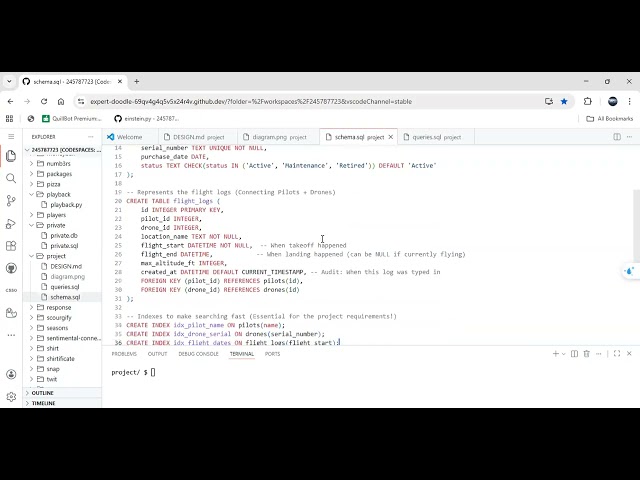
Task: Switch to the diagram.png tab
Action: [278, 137]
